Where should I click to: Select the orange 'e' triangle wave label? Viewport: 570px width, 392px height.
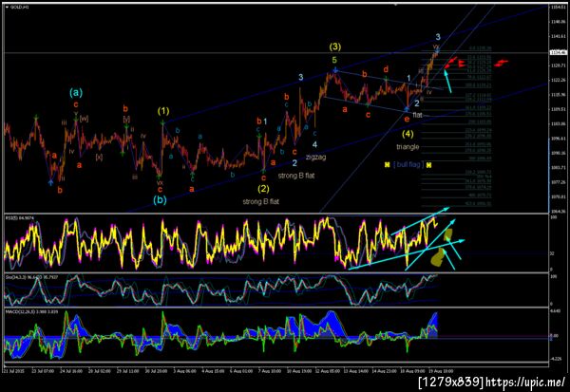pyautogui.click(x=407, y=119)
